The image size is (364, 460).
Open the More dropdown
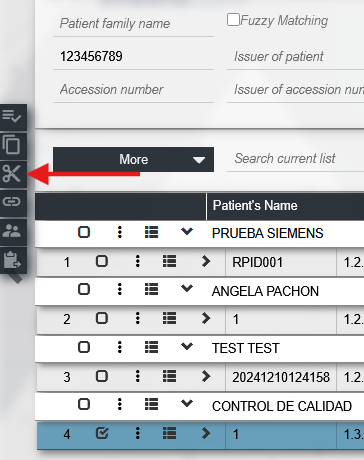click(133, 159)
